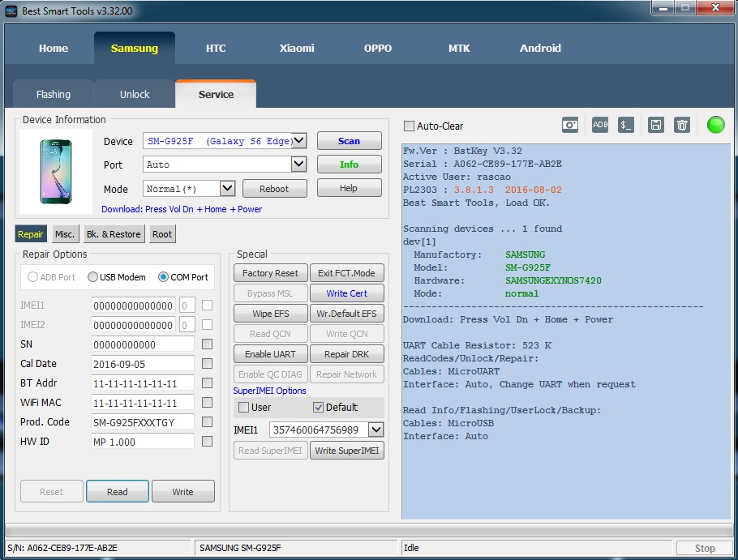Click the app icon in title bar
Viewport: 738px width, 560px height.
pos(11,11)
